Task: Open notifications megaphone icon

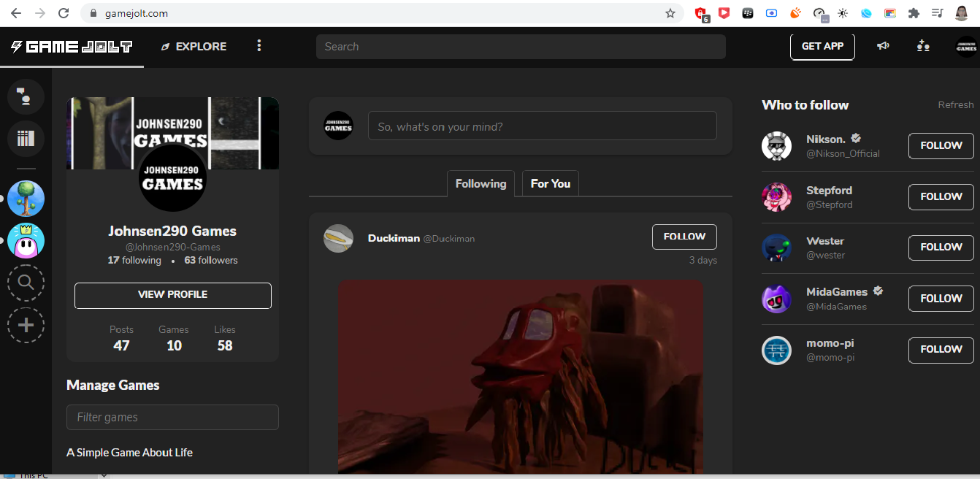Action: tap(884, 46)
